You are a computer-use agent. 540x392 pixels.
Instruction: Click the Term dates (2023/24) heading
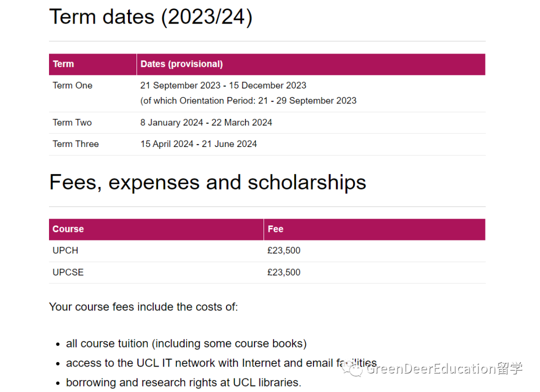click(151, 16)
